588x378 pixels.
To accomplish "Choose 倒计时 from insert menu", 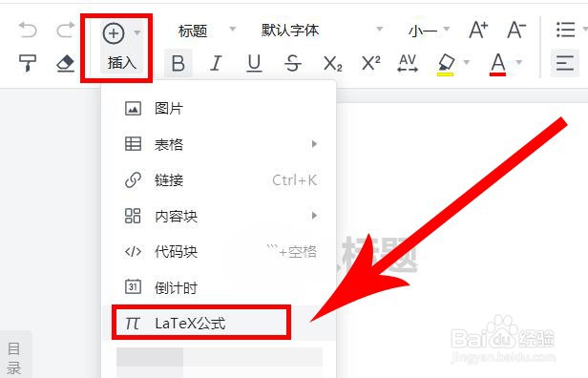I will (x=219, y=287).
